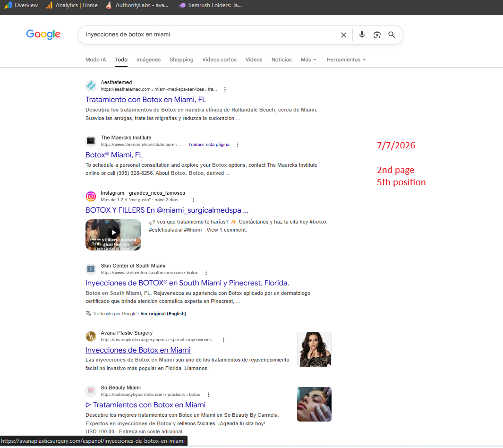This screenshot has width=503, height=448.
Task: Click the Google logo
Action: point(43,34)
